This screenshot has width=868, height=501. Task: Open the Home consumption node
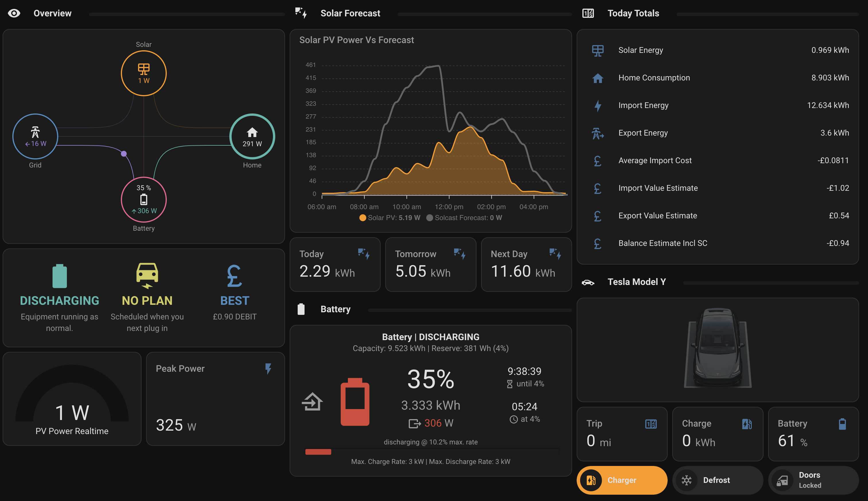(x=252, y=136)
